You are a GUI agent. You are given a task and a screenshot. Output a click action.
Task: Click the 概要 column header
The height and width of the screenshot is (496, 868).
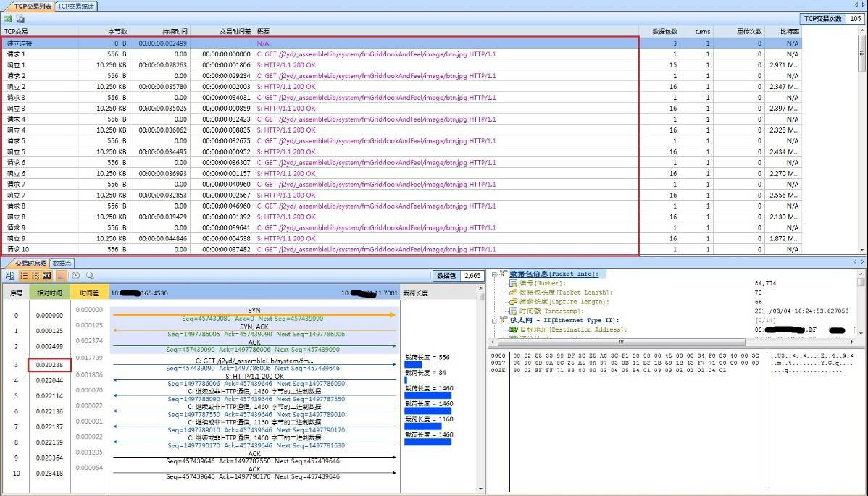tap(446, 32)
